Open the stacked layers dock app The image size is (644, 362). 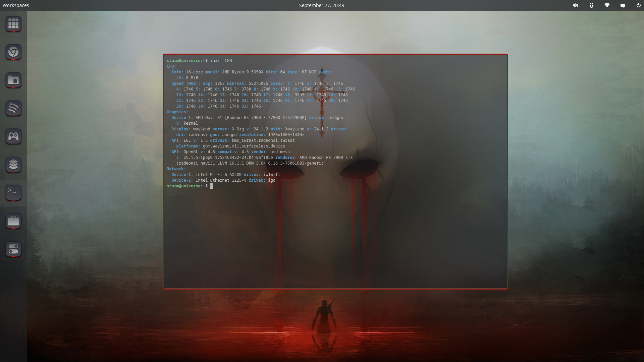coord(13,165)
